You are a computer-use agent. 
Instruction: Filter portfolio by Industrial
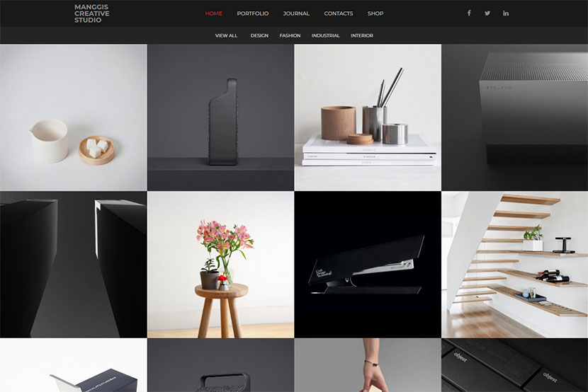325,35
